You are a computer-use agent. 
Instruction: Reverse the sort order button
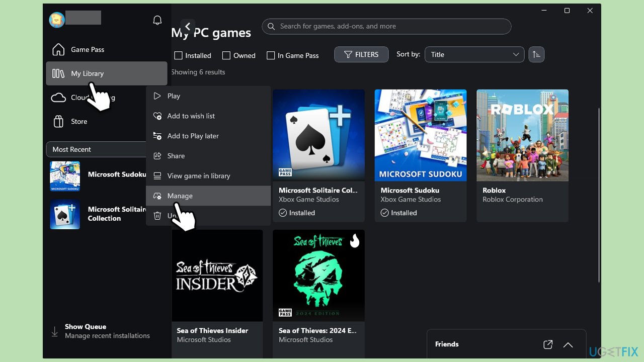point(536,54)
